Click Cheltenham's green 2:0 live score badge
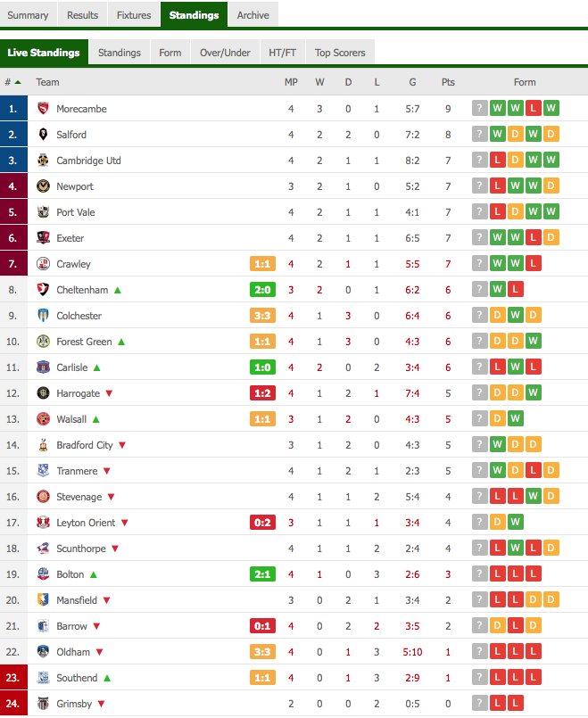The image size is (588, 718). pyautogui.click(x=262, y=289)
